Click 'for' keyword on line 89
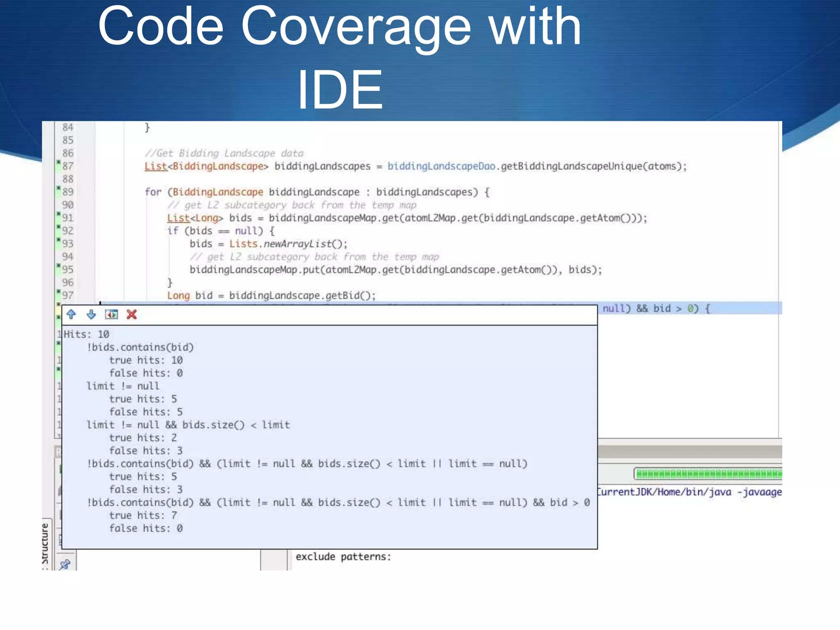Viewport: 840px width, 630px height. tap(153, 192)
